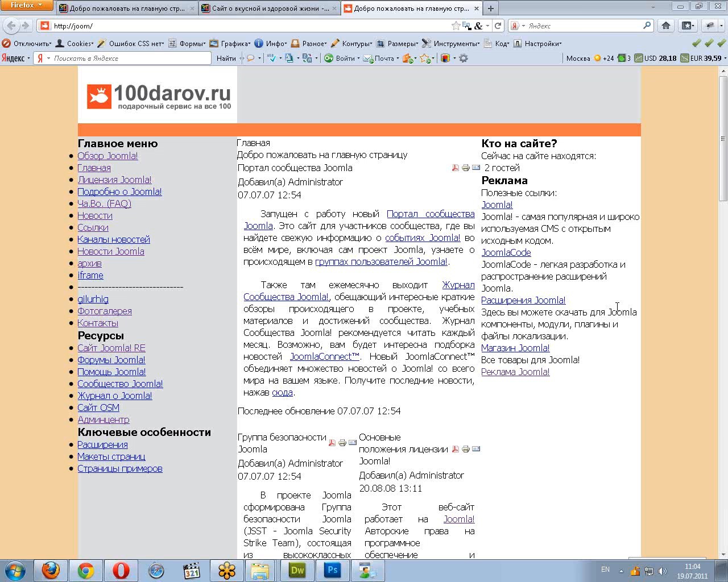Go to the Контакты page
The height and width of the screenshot is (582, 728).
coord(98,323)
